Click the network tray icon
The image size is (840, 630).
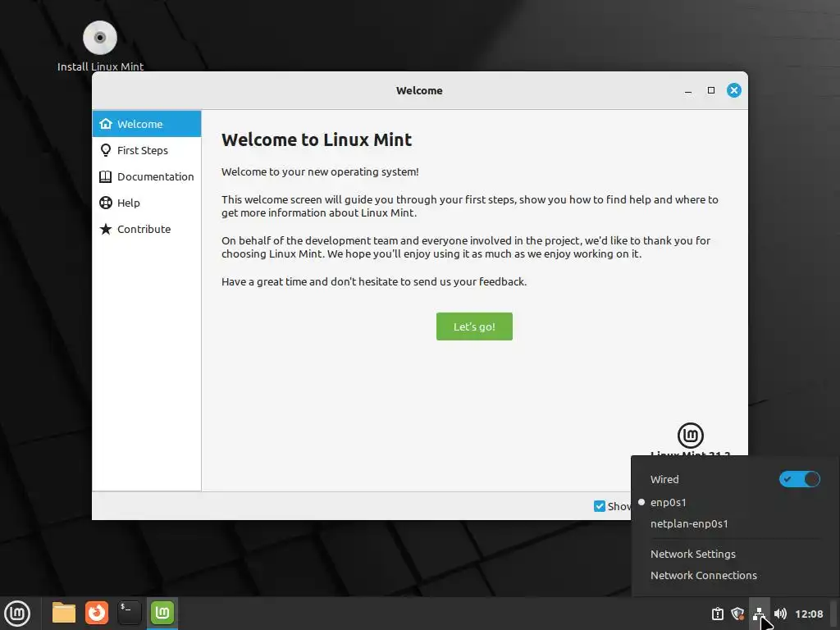tap(759, 614)
